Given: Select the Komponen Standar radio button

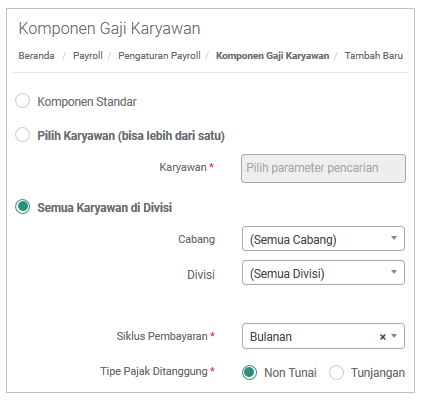Looking at the screenshot, I should click(x=23, y=101).
